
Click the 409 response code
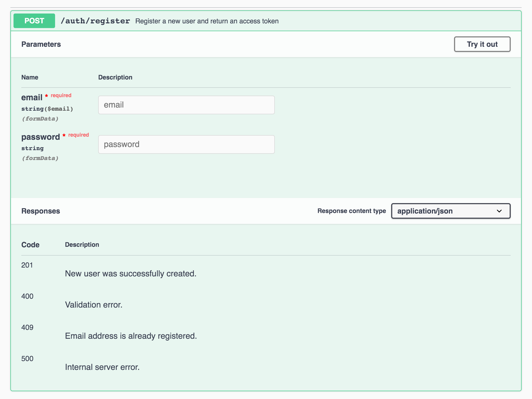[27, 327]
